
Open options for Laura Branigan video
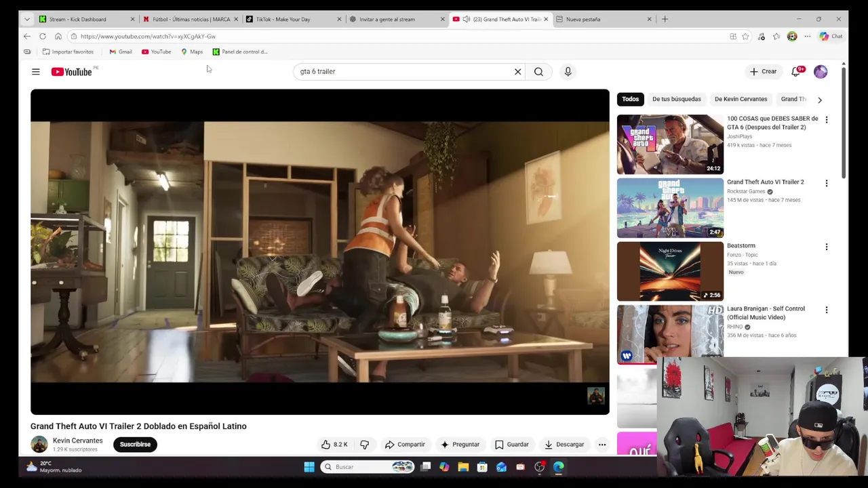[826, 310]
